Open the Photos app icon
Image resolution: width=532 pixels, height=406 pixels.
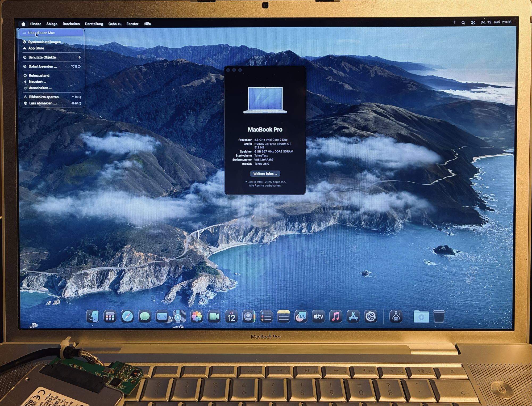click(x=197, y=316)
